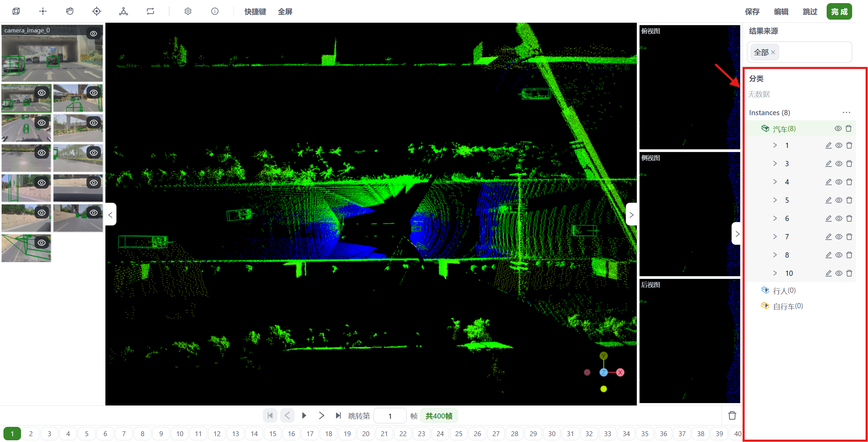This screenshot has width=868, height=442.
Task: Open the Instances three-dots menu
Action: click(846, 113)
